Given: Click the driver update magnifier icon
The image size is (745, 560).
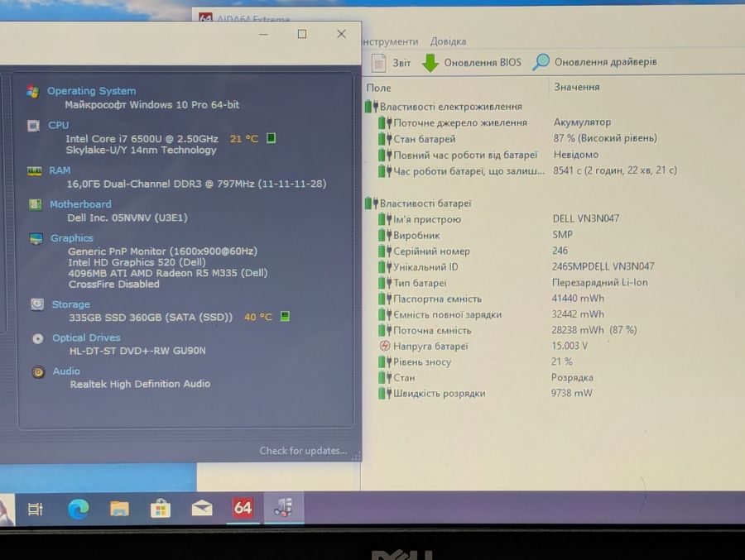Looking at the screenshot, I should pyautogui.click(x=541, y=62).
